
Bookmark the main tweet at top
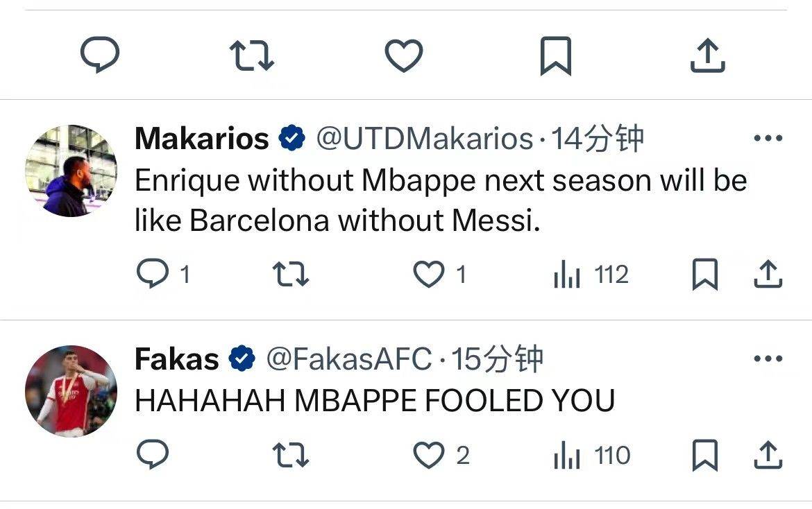click(555, 56)
